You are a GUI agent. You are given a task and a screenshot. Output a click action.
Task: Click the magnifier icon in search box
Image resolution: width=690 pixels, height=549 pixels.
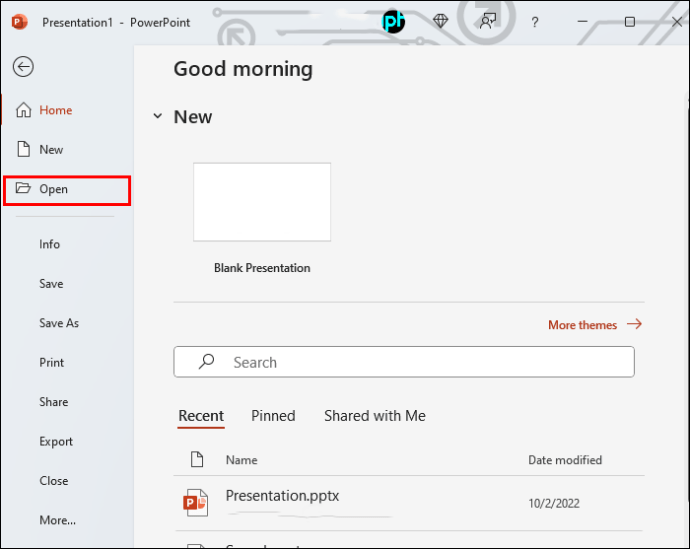207,362
